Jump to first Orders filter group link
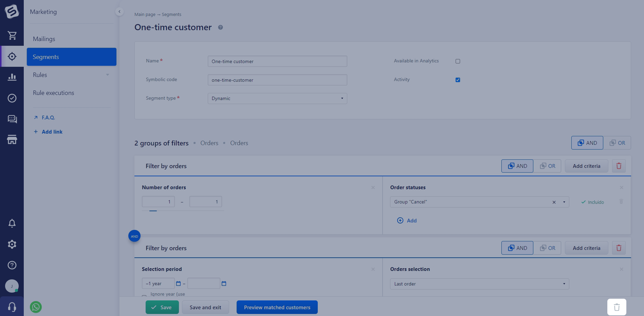Image resolution: width=644 pixels, height=316 pixels. [x=209, y=143]
